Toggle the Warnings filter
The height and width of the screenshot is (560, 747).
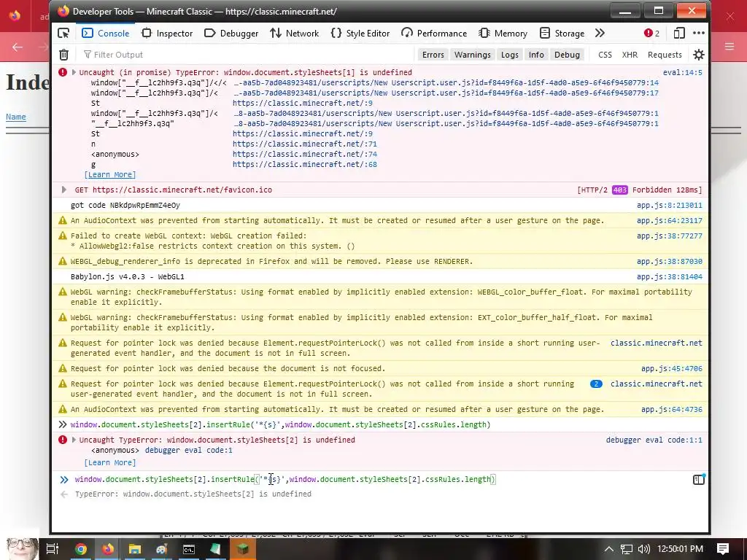click(x=472, y=55)
